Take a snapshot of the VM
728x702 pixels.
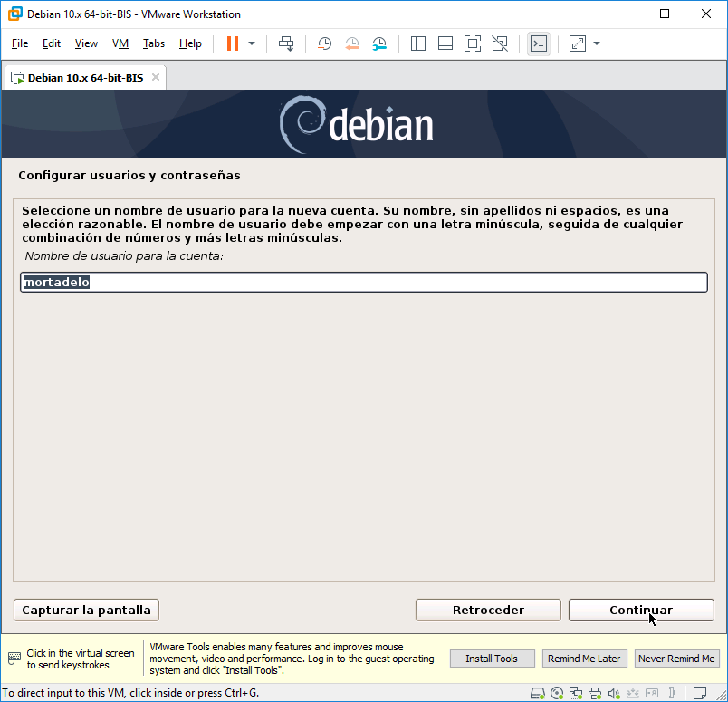[324, 43]
